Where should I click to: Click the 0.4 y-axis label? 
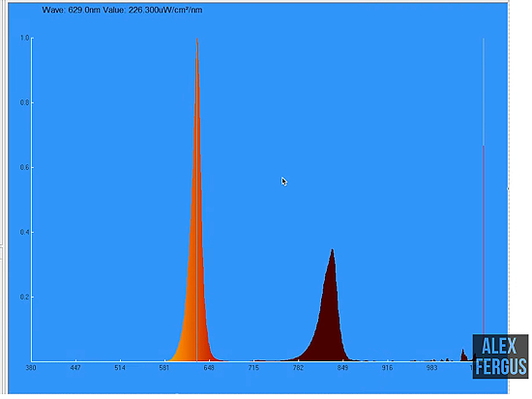pos(25,232)
